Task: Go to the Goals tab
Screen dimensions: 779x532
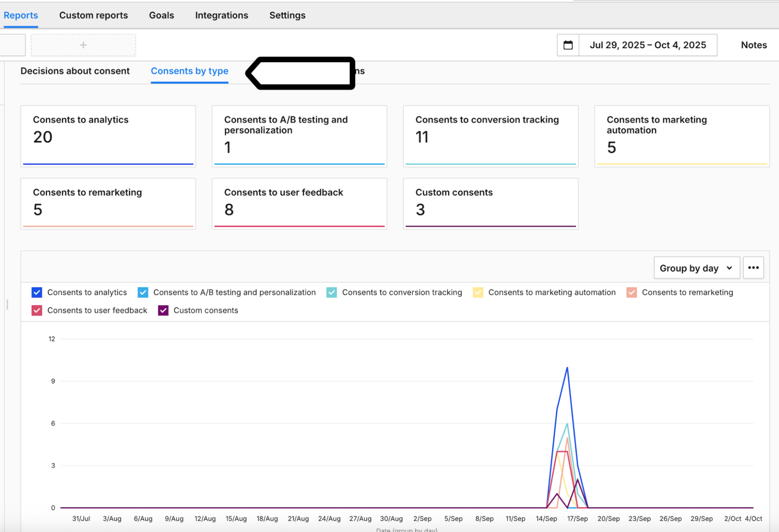Action: point(161,15)
